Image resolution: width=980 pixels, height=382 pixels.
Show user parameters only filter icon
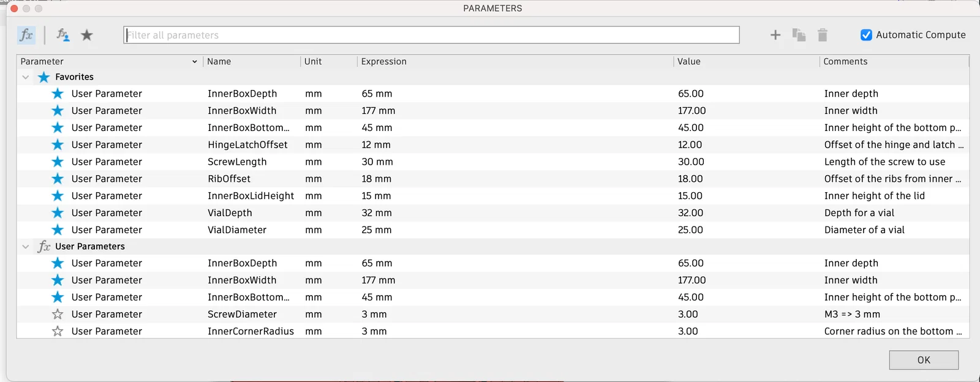click(x=62, y=35)
